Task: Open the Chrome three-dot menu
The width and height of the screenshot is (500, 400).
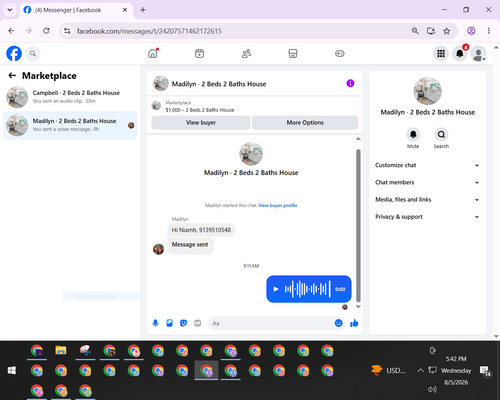Action: 489,31
